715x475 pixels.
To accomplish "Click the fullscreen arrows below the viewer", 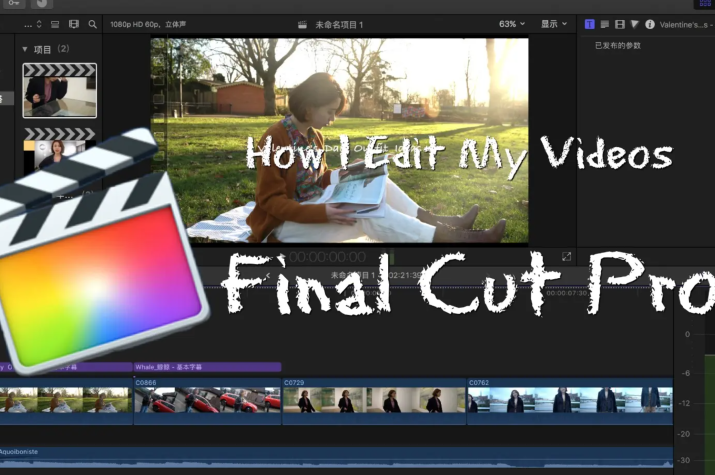I will click(x=567, y=257).
